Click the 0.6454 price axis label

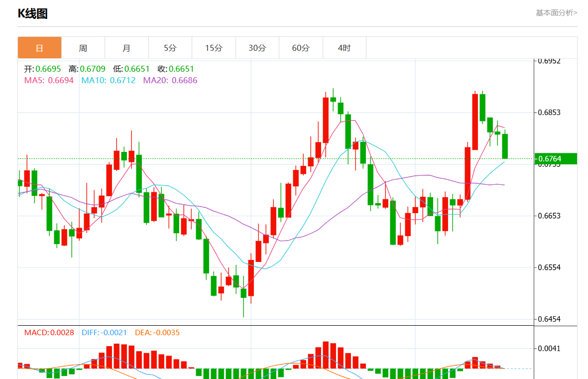pyautogui.click(x=549, y=319)
